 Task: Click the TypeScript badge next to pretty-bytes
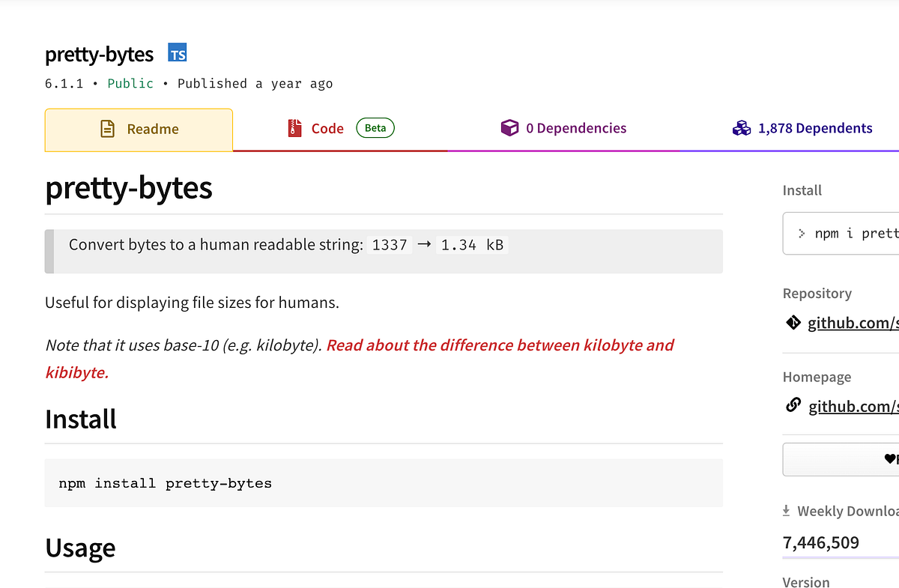coord(178,53)
